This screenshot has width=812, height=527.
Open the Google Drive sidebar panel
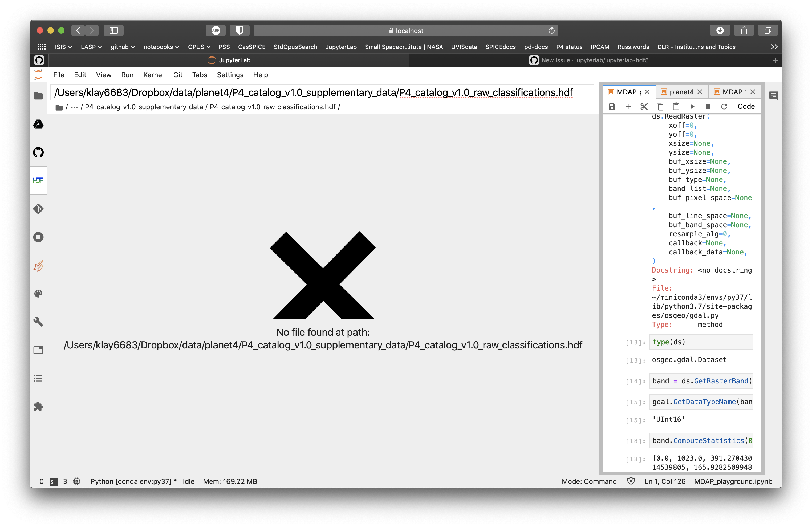[38, 124]
